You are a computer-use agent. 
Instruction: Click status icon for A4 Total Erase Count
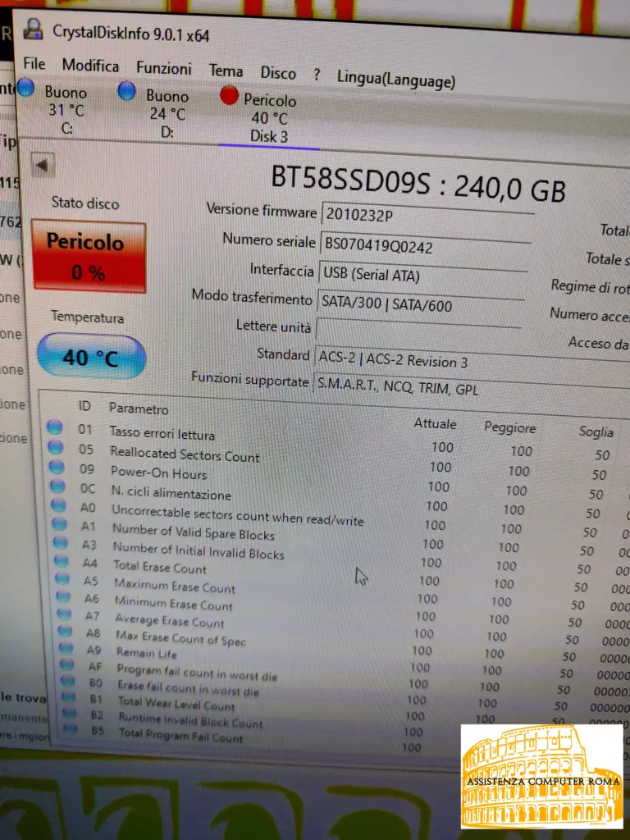62,561
